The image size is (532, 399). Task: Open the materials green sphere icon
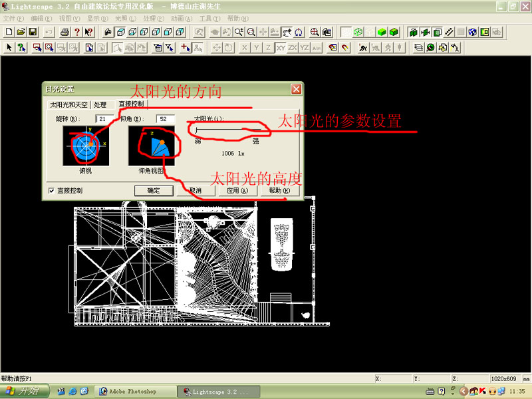430,48
